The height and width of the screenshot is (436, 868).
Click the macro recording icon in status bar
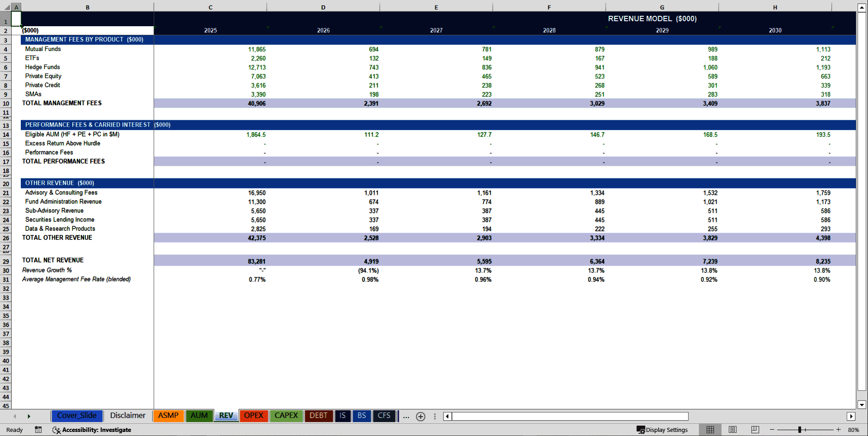[38, 430]
